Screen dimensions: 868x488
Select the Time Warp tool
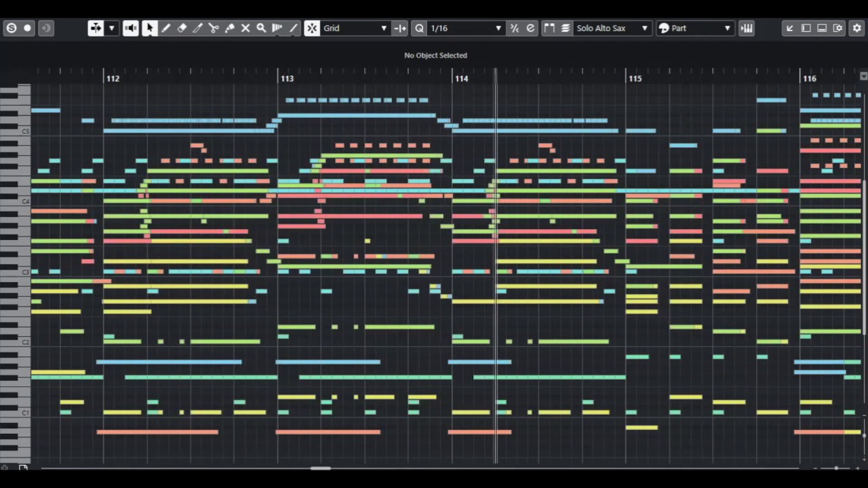(x=277, y=28)
